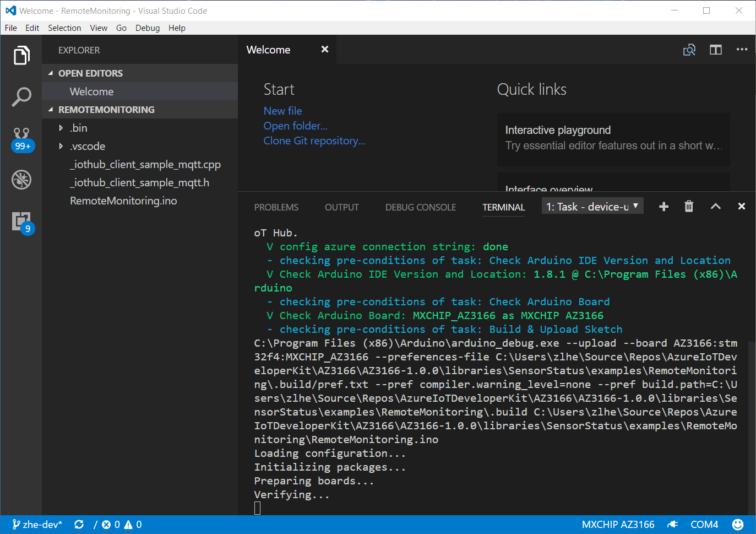Screen dimensions: 756x534
Task: Switch to the Problems panel tab
Action: [x=276, y=207]
